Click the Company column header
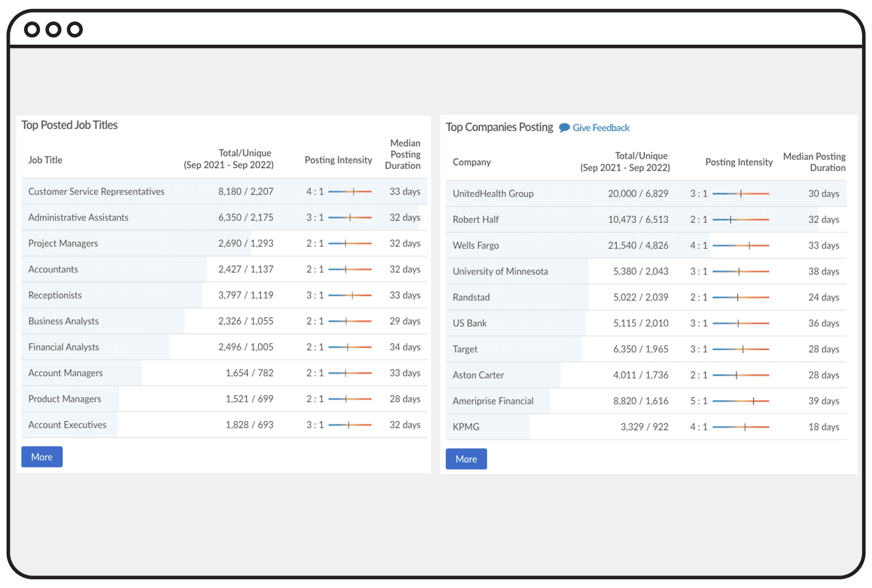 point(471,162)
